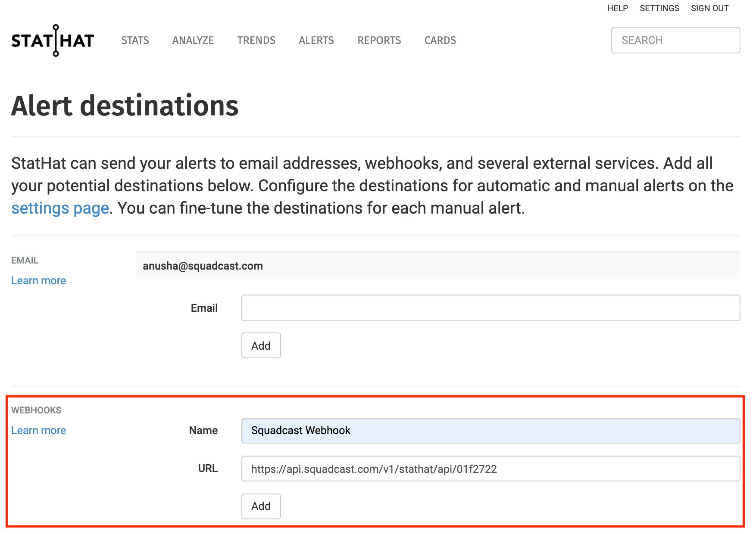Click Learn more under WEBHOOKS
The width and height of the screenshot is (756, 534).
pyautogui.click(x=39, y=431)
